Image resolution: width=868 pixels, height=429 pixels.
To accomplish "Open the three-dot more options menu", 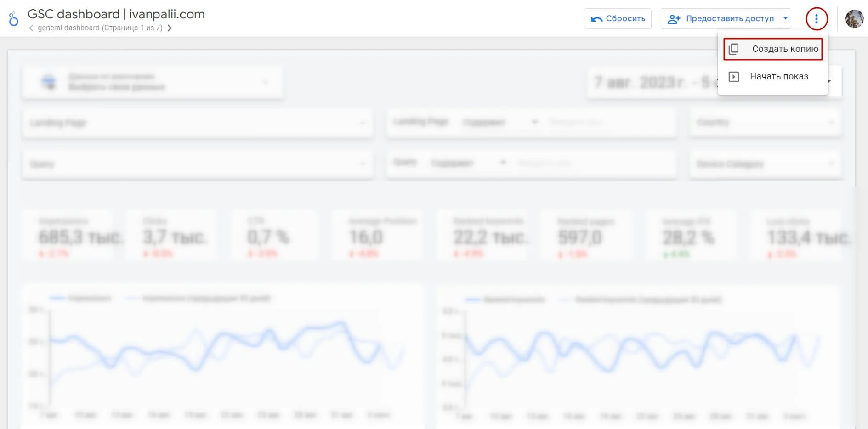I will (x=816, y=19).
